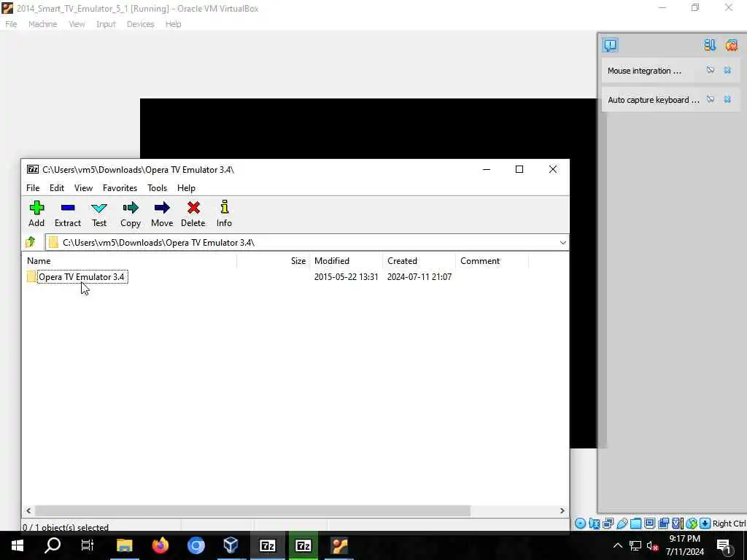Open VirtualBox Machine menu

coord(43,24)
